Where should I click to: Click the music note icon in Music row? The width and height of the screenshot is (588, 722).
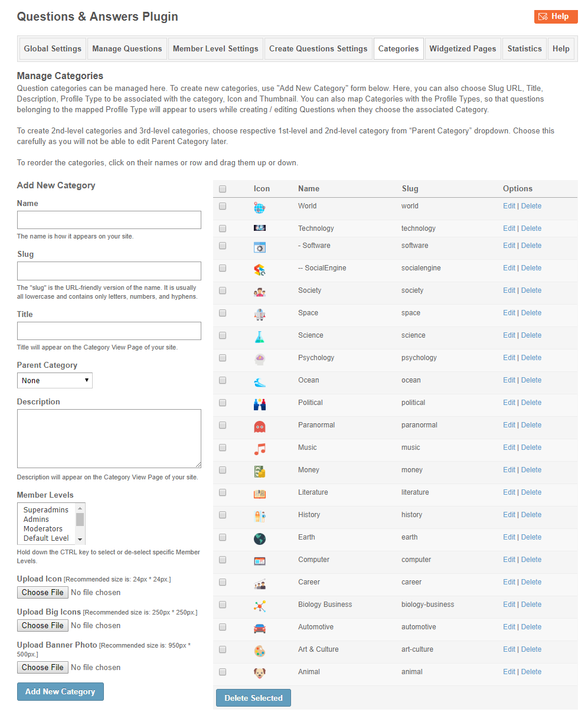click(259, 449)
